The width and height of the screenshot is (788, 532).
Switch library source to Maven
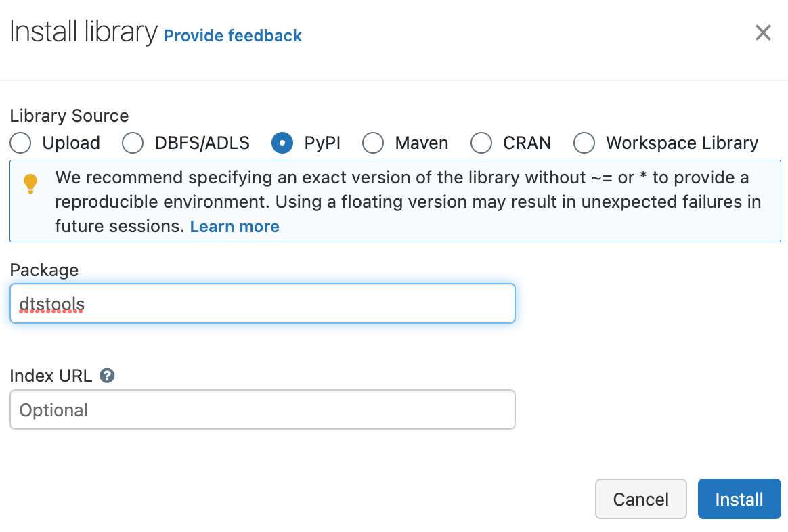373,143
